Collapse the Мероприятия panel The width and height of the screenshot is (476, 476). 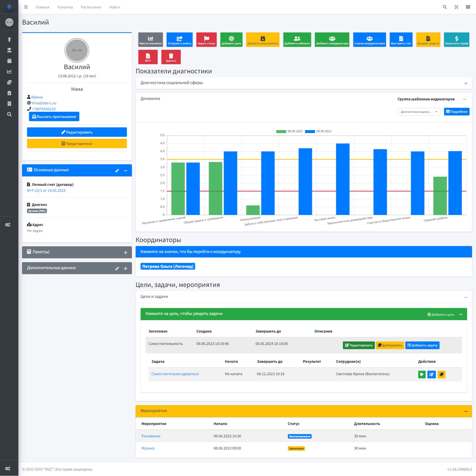click(x=466, y=412)
